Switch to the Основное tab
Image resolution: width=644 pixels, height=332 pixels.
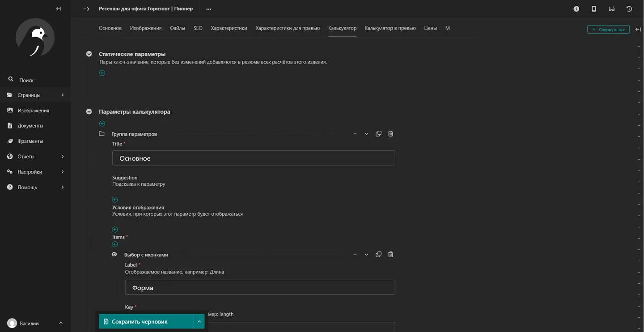coord(110,28)
